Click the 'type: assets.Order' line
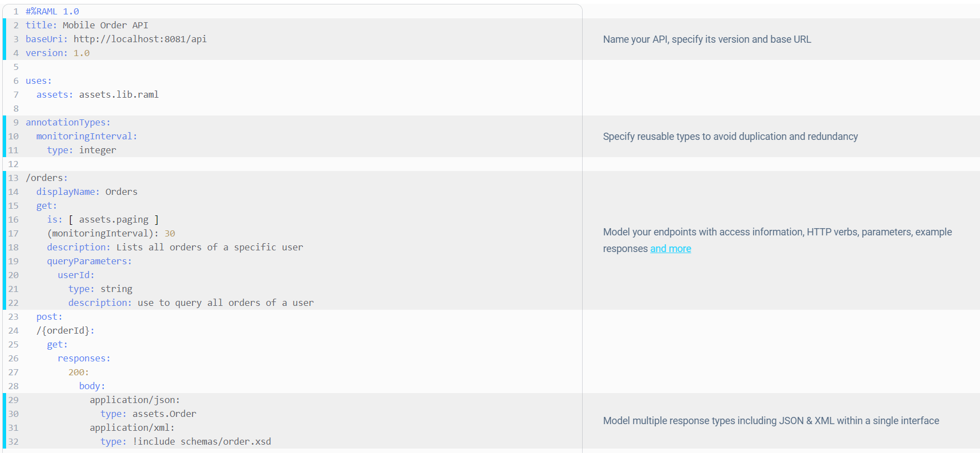 (148, 414)
